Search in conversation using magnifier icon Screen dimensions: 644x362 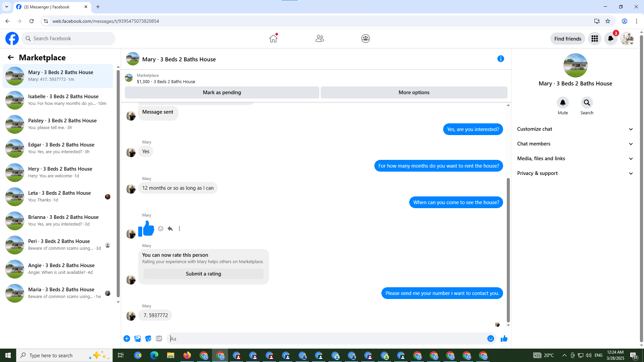[587, 103]
